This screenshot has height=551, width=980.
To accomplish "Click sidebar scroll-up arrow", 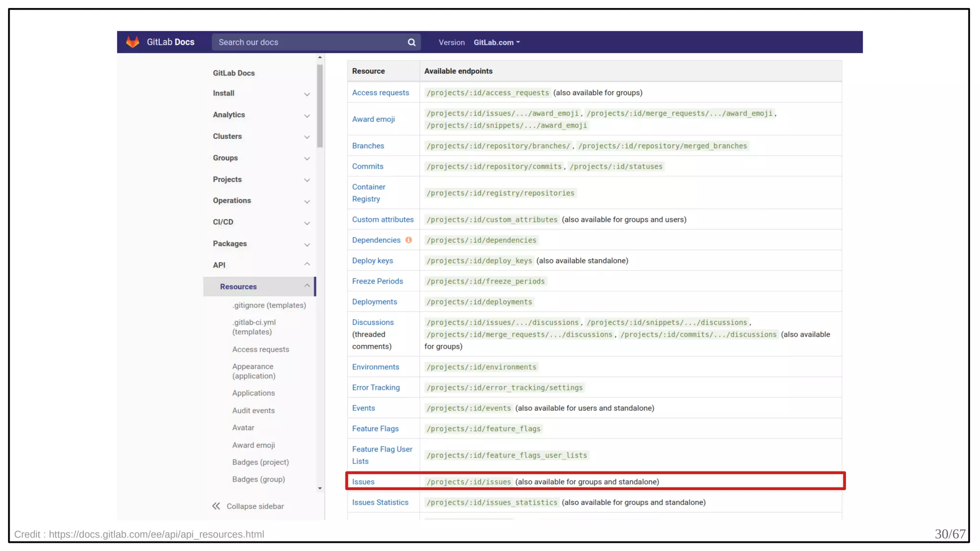I will point(320,57).
